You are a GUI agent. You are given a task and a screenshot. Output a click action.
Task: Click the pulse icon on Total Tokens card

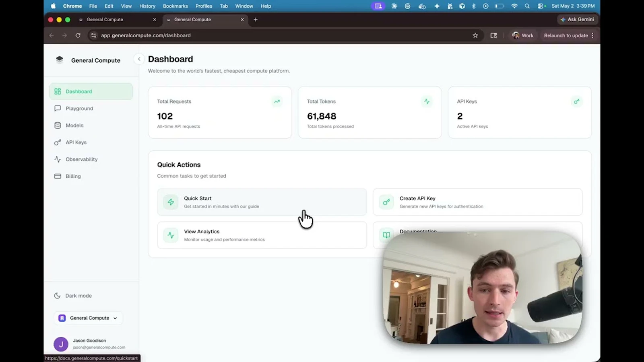click(x=427, y=101)
